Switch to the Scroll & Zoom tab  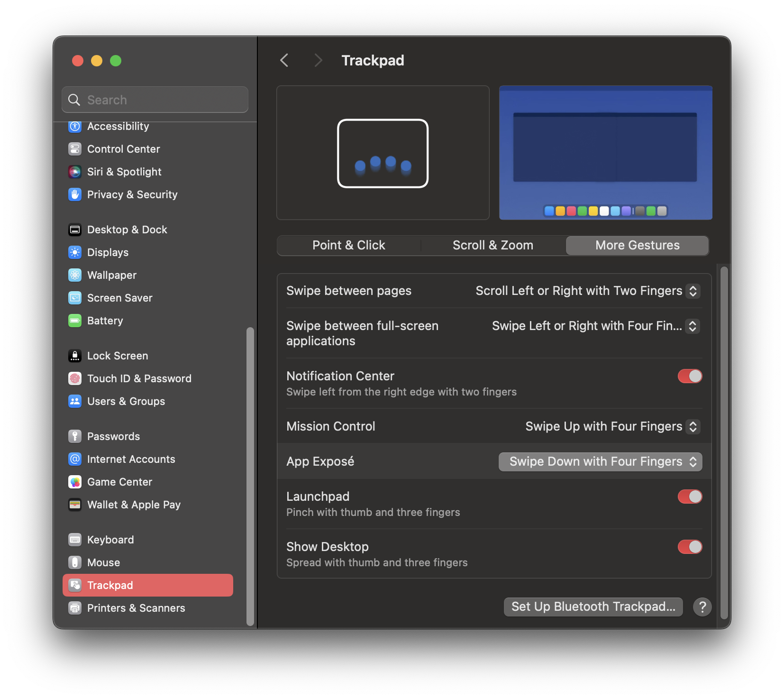tap(493, 245)
